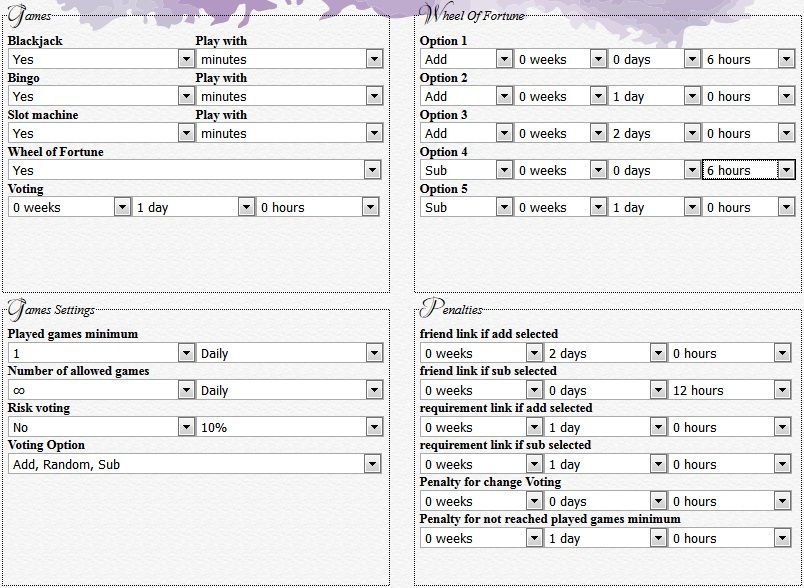Viewport: 804px width, 588px height.
Task: Open the Bingo Yes/No dropdown
Action: pos(102,96)
